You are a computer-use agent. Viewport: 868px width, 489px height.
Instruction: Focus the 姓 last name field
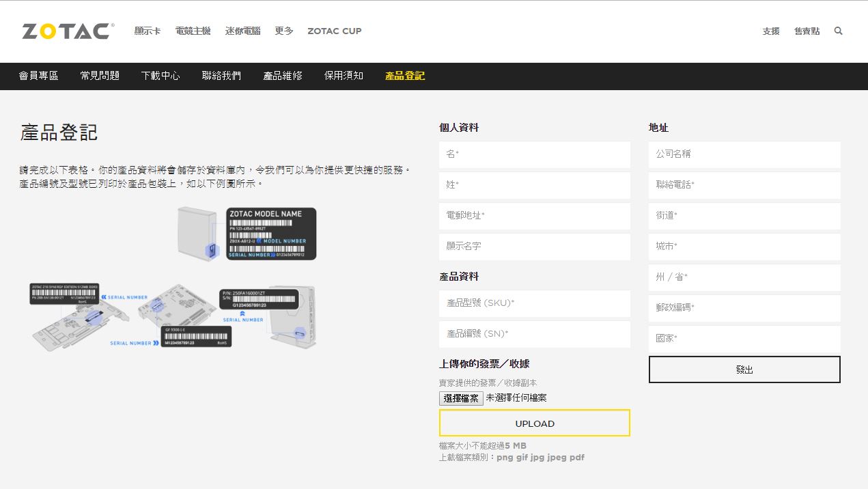[535, 185]
